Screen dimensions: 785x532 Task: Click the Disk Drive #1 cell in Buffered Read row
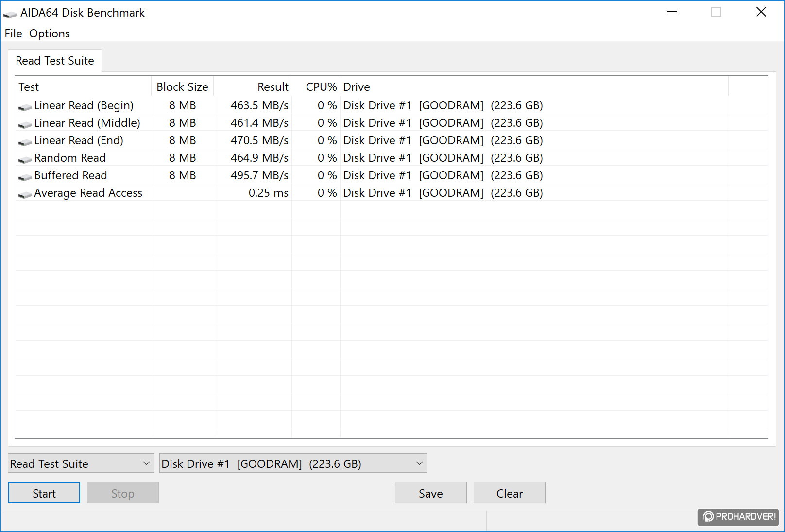coord(443,175)
